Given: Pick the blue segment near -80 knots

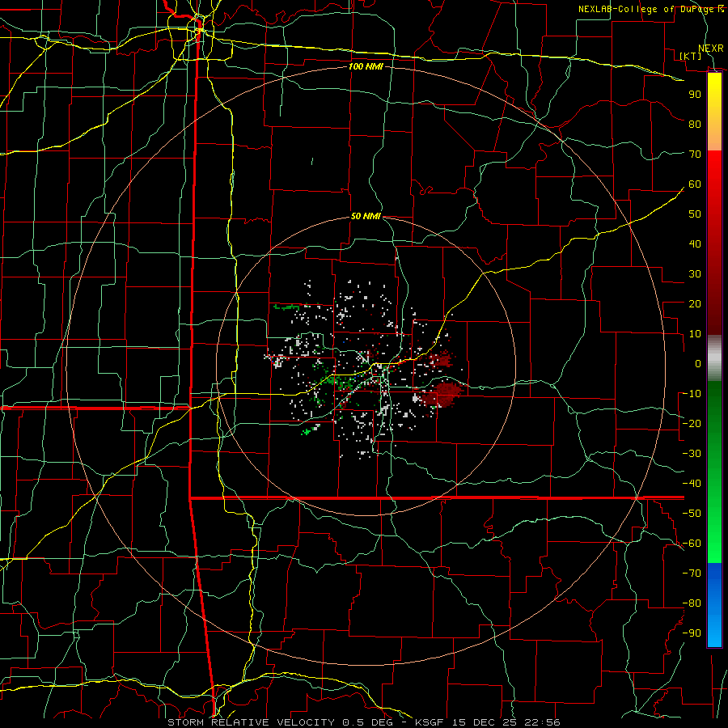Looking at the screenshot, I should (714, 603).
